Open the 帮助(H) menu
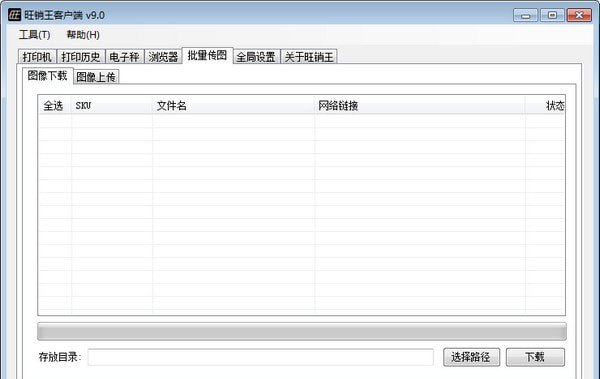600x379 pixels. [x=83, y=35]
